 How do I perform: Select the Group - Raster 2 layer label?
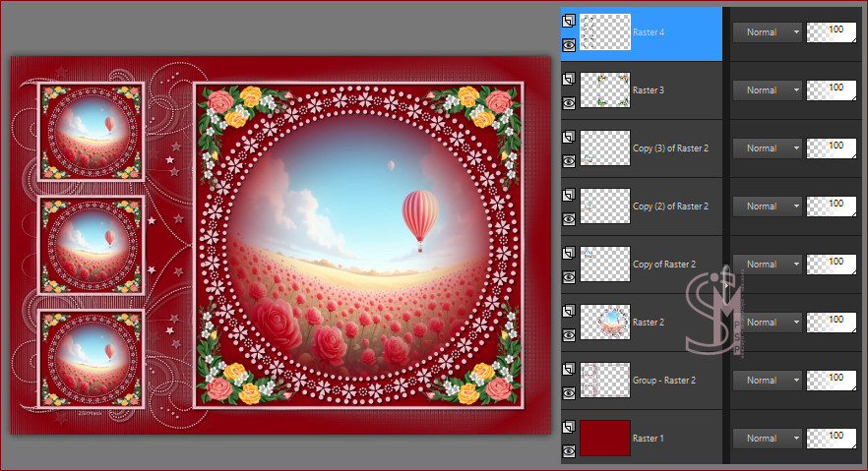point(663,381)
